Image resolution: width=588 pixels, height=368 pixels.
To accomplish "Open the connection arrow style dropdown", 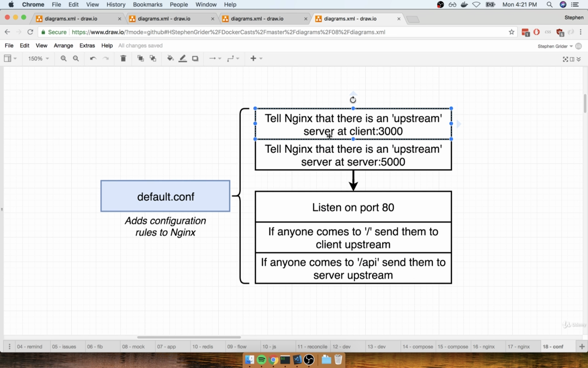I will pos(215,58).
